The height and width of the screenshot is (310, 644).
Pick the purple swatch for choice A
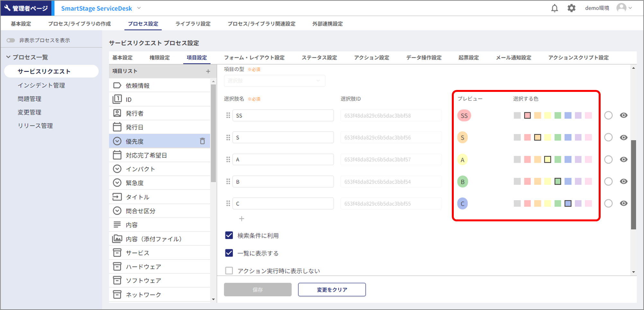578,159
